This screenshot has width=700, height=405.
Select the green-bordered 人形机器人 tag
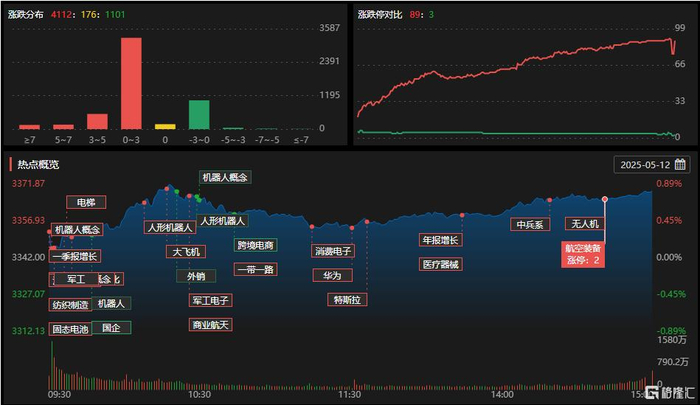[222, 221]
